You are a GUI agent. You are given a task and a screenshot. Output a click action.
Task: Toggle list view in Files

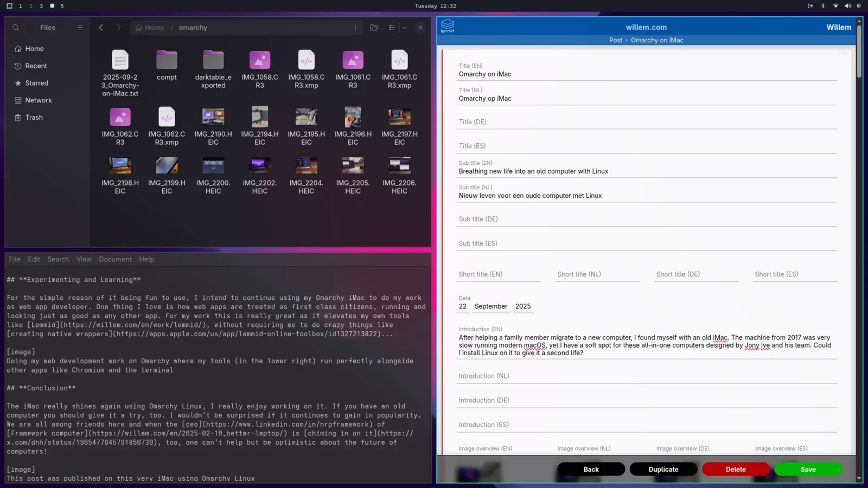pos(392,28)
